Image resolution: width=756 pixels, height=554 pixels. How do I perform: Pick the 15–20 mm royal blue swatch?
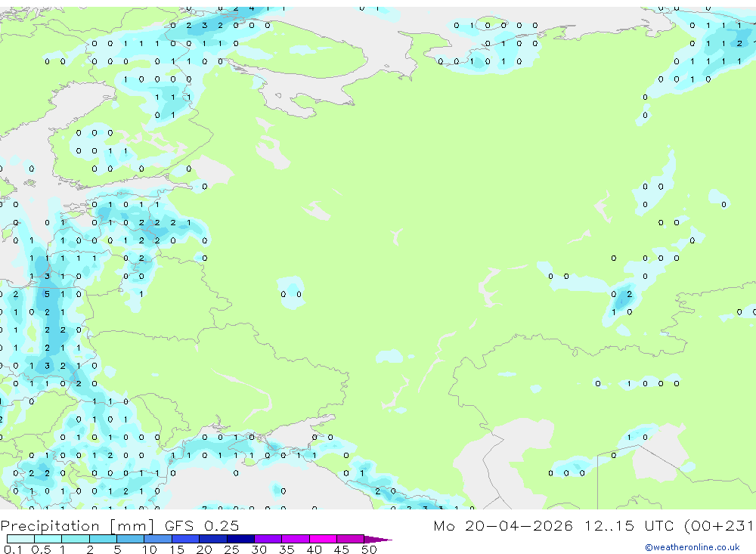186,539
